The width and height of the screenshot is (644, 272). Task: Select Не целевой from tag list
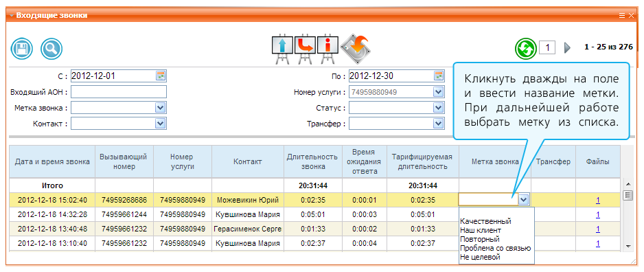[480, 257]
